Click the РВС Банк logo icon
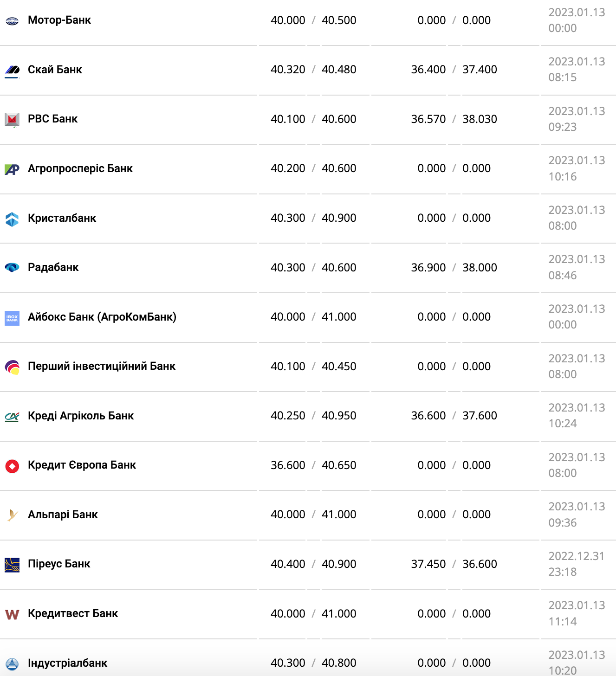 pyautogui.click(x=12, y=120)
